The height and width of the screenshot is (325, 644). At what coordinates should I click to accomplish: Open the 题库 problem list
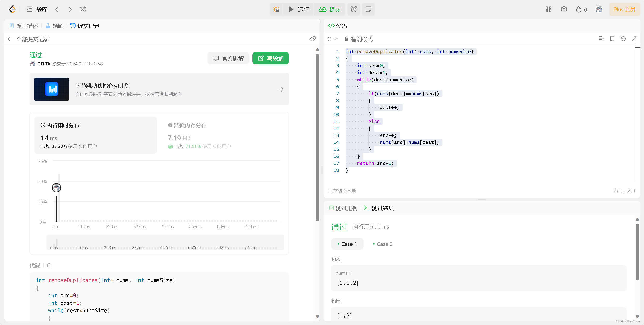[37, 10]
